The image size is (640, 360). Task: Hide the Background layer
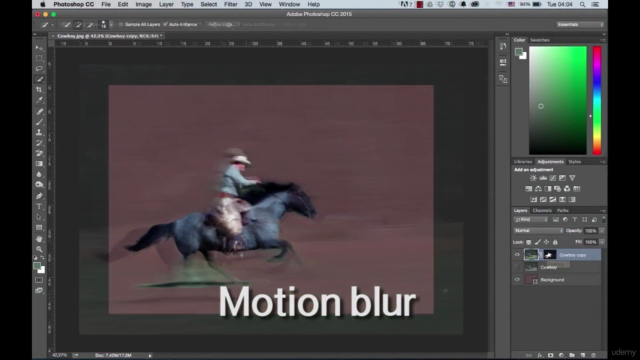[517, 280]
